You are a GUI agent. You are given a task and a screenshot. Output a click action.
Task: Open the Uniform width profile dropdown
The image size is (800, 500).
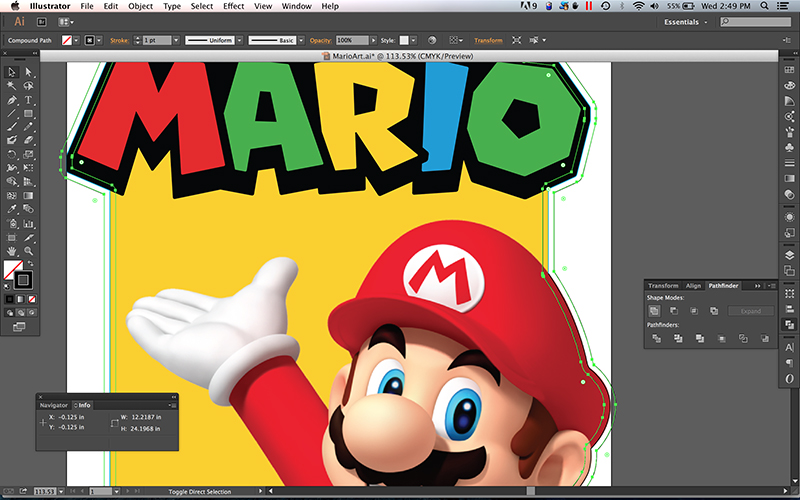pyautogui.click(x=239, y=40)
